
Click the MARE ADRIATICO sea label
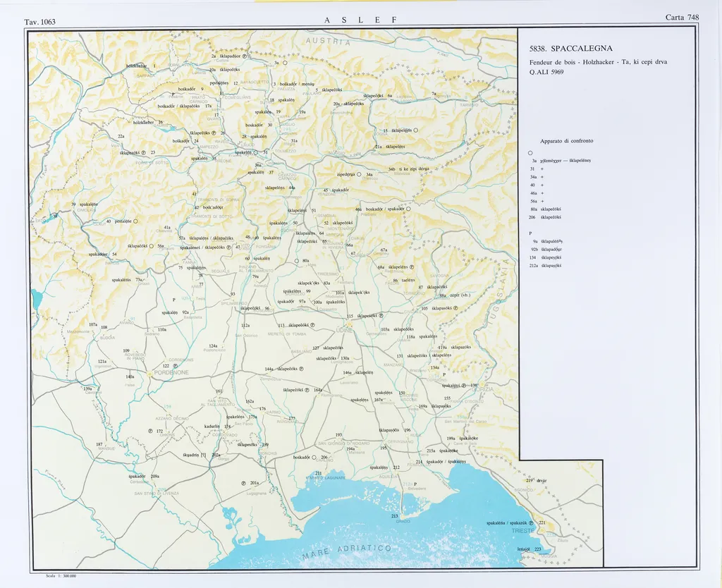346,552
